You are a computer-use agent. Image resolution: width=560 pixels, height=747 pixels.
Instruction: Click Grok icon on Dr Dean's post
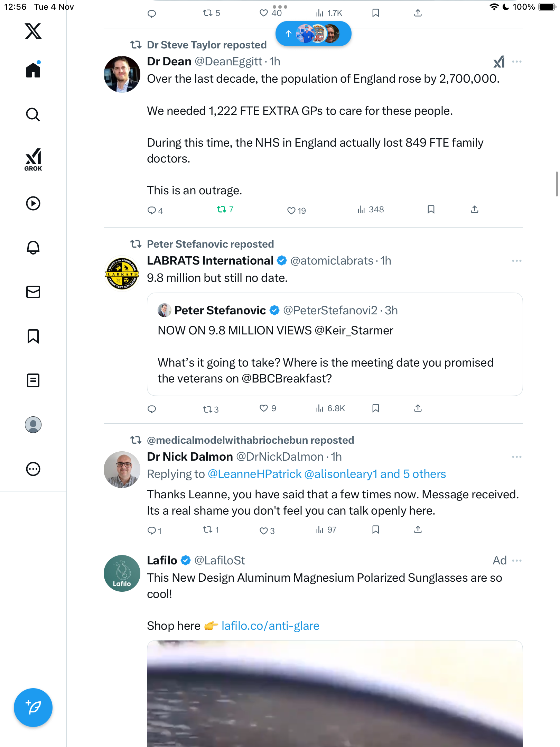[x=499, y=62]
